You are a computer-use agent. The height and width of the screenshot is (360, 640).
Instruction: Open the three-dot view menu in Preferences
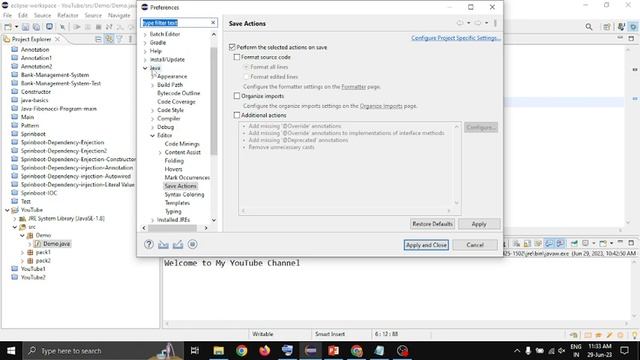(x=495, y=23)
